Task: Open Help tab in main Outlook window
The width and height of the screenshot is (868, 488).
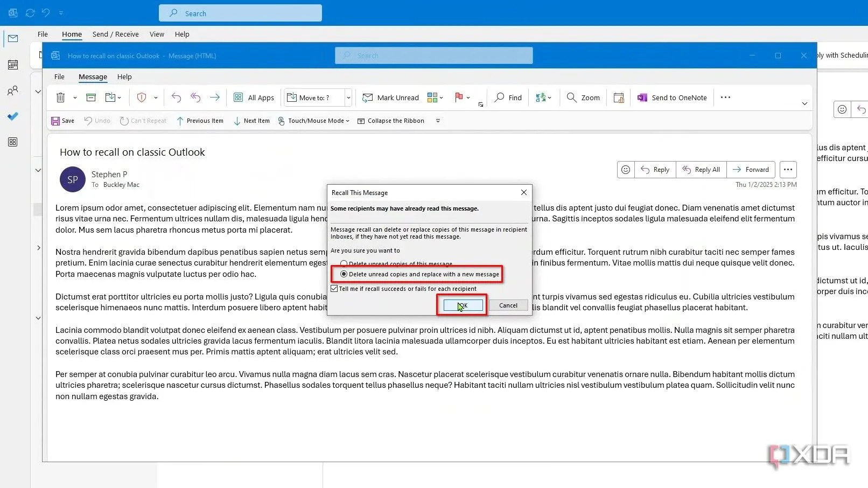Action: pos(182,34)
